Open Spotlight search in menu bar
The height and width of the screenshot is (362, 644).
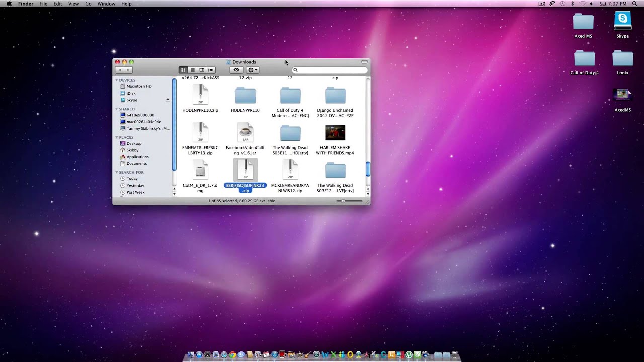[635, 4]
